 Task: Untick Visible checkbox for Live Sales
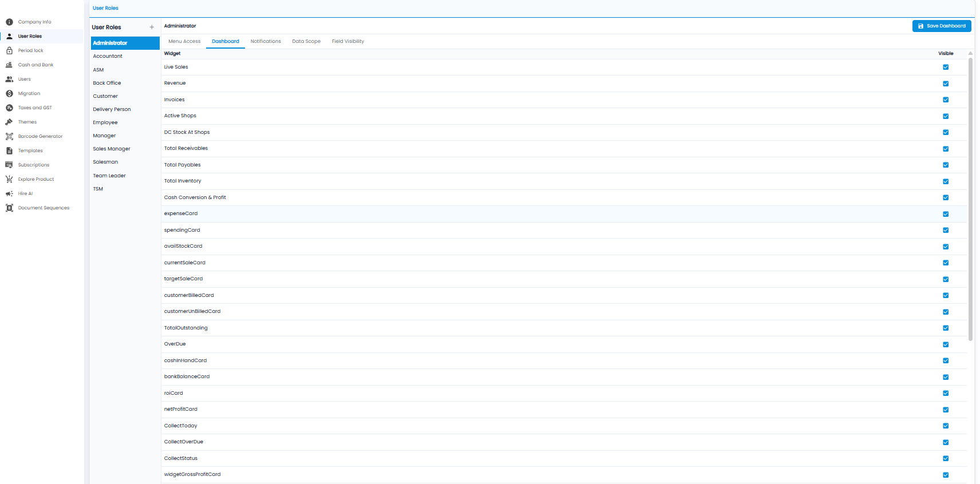pyautogui.click(x=946, y=67)
